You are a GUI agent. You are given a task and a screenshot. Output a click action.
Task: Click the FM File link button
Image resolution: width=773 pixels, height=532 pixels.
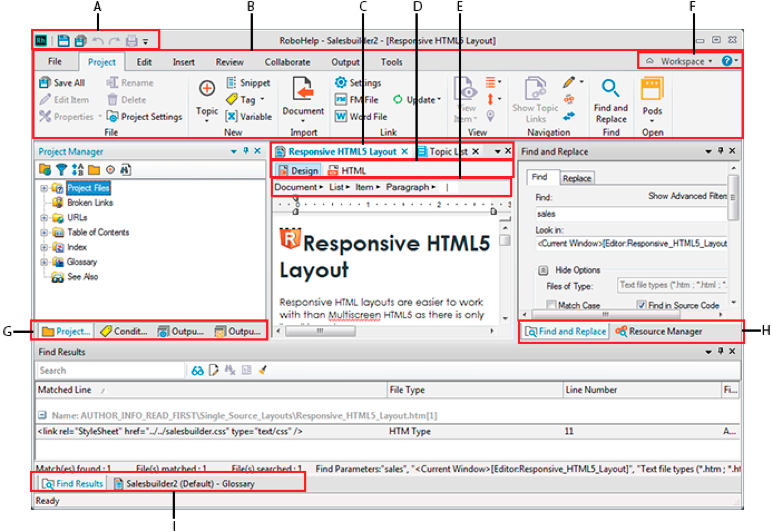[356, 100]
